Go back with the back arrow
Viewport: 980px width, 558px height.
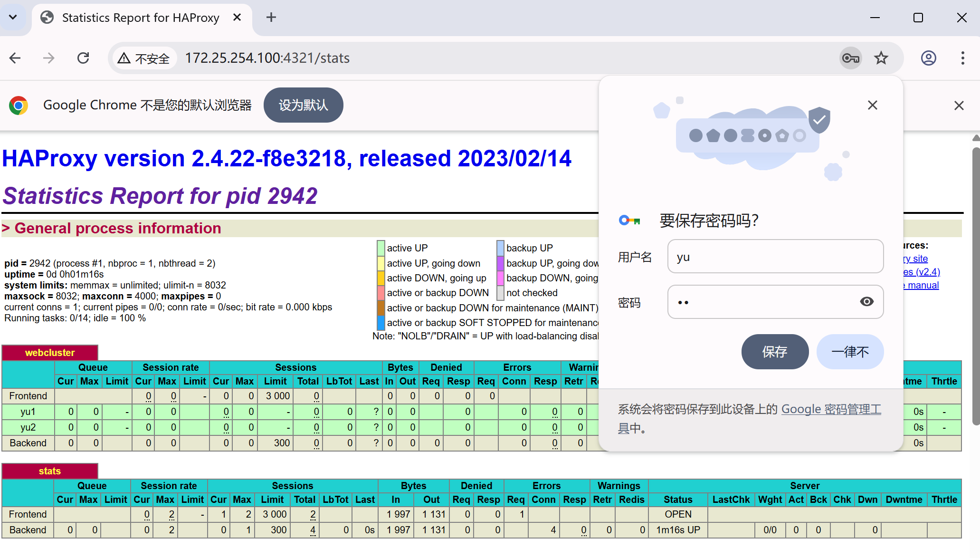15,58
